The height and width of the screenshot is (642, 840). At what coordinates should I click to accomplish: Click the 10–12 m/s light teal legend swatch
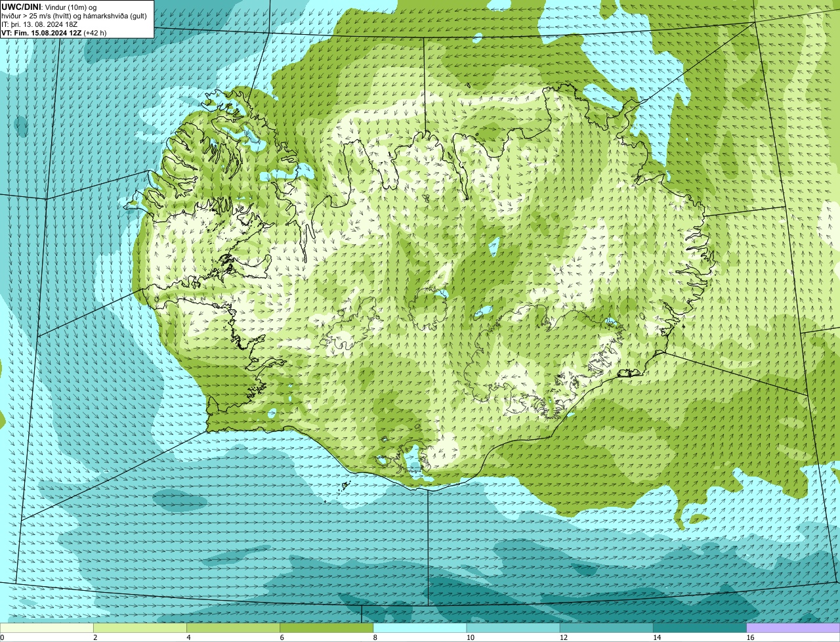click(513, 628)
